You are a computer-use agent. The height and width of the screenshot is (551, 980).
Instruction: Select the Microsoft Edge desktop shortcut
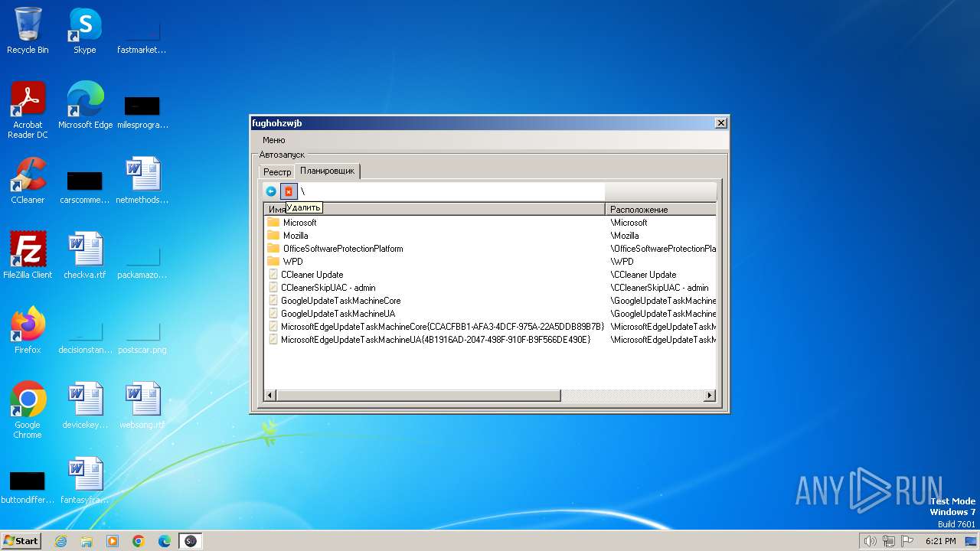[x=85, y=106]
